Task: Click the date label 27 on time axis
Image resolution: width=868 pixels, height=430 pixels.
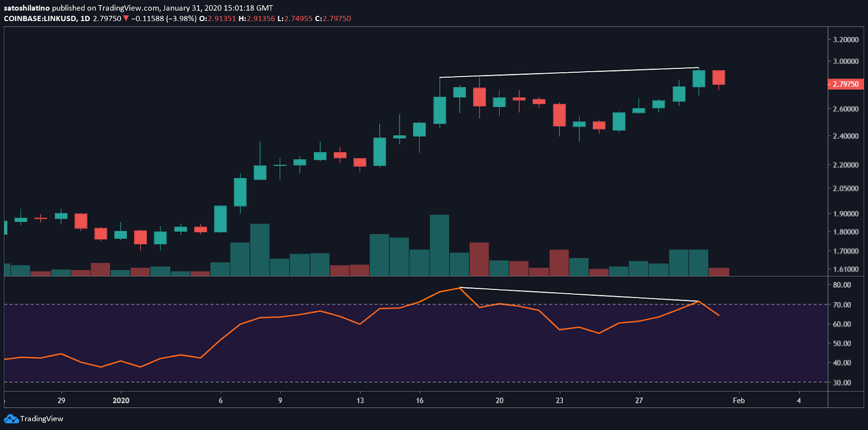Action: [x=639, y=401]
